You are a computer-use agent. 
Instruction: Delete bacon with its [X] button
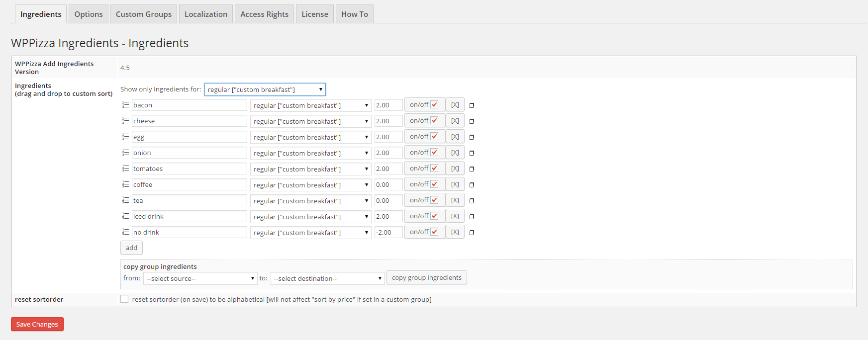point(455,105)
